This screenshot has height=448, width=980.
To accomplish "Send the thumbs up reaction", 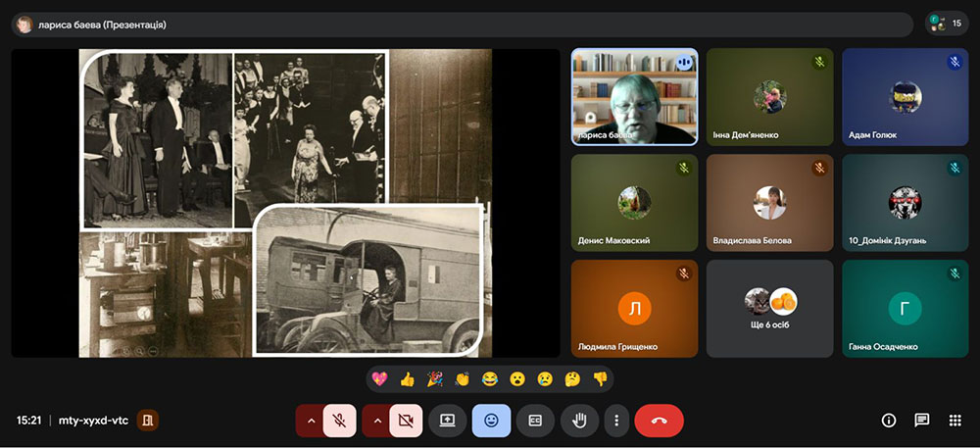I will pyautogui.click(x=407, y=378).
